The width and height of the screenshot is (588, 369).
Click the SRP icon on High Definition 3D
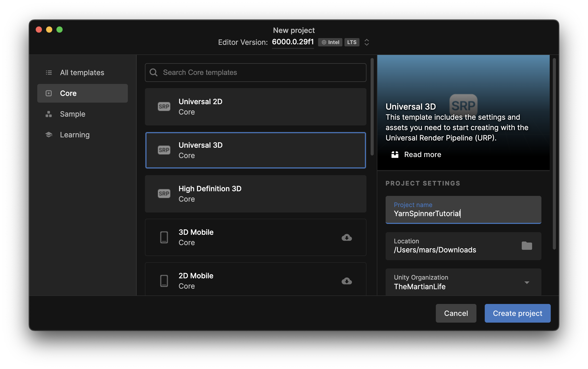coord(164,194)
